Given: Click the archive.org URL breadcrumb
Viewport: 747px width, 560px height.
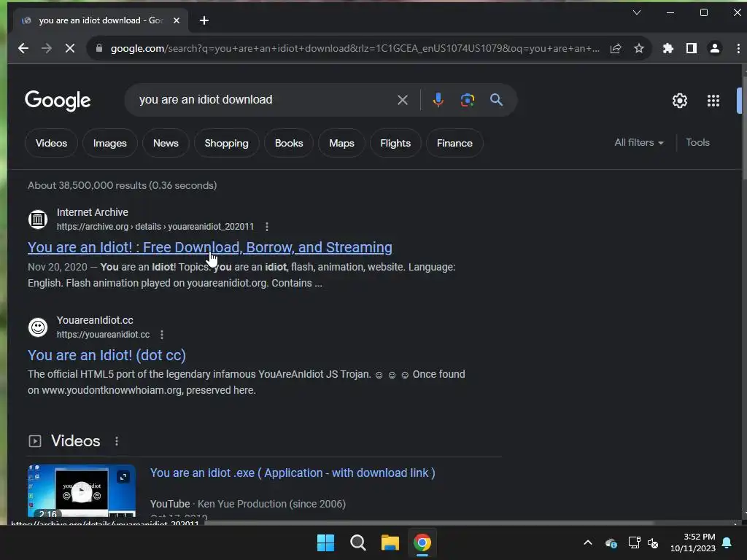Looking at the screenshot, I should click(x=155, y=227).
